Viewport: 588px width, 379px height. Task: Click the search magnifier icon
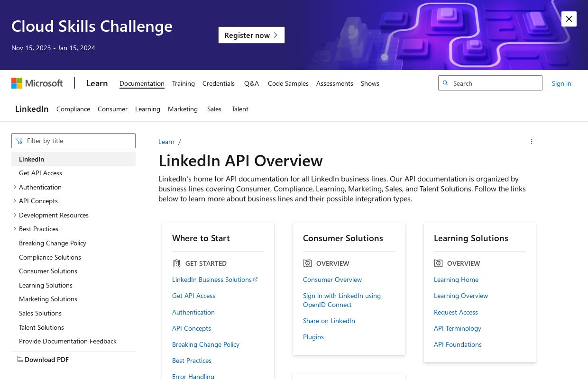[445, 83]
